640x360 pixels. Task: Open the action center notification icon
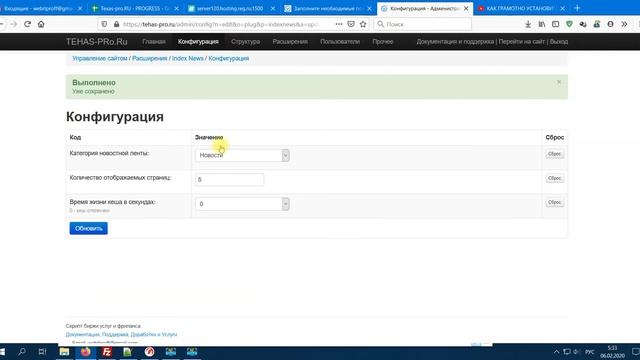point(635,352)
